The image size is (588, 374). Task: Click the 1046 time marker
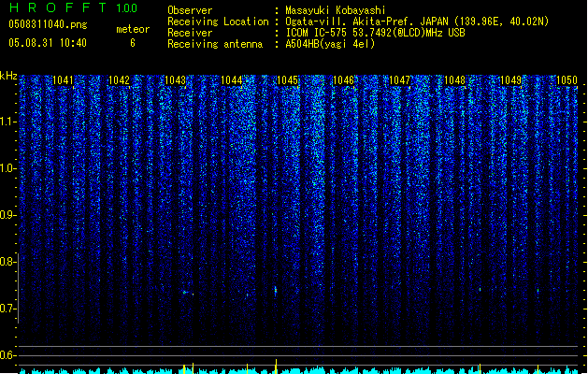344,80
